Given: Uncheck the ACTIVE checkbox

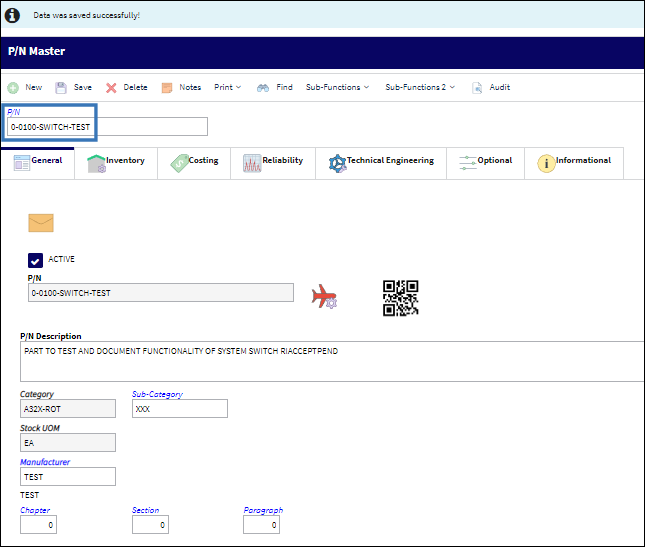Looking at the screenshot, I should pos(35,260).
